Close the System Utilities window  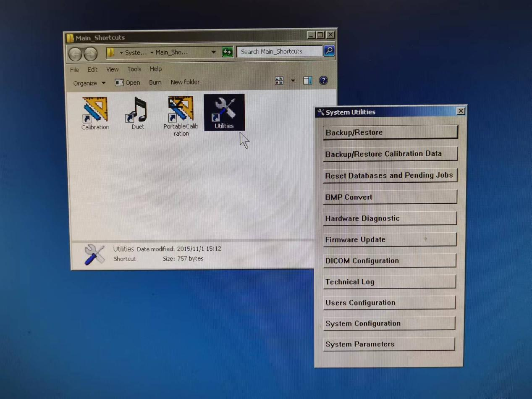[461, 111]
